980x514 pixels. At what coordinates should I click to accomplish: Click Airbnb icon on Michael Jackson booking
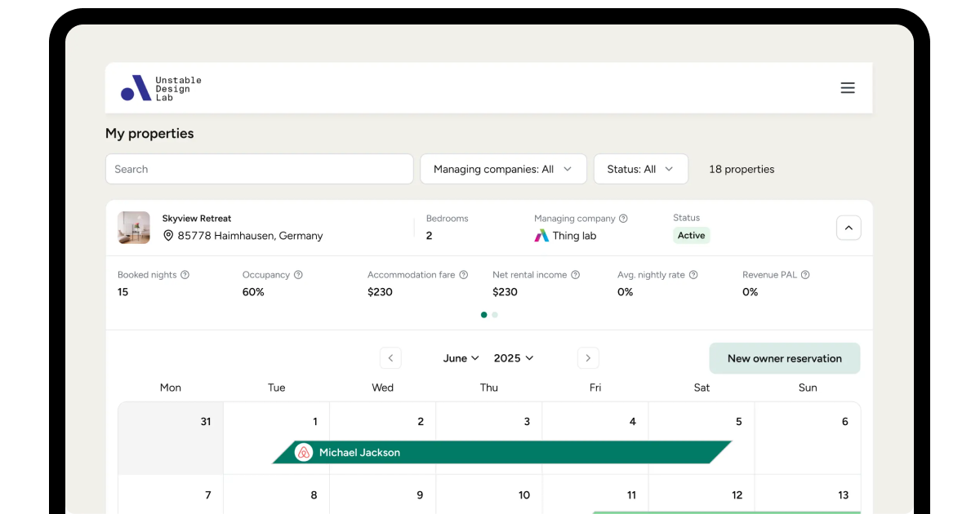(304, 452)
